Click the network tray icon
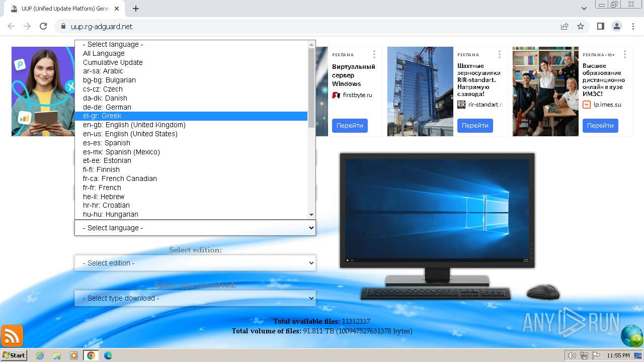The width and height of the screenshot is (644, 362). [x=584, y=355]
